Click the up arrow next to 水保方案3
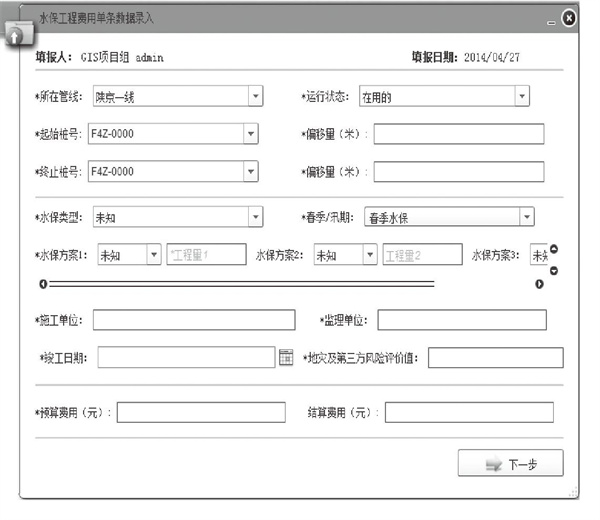The image size is (600, 520). 554,249
